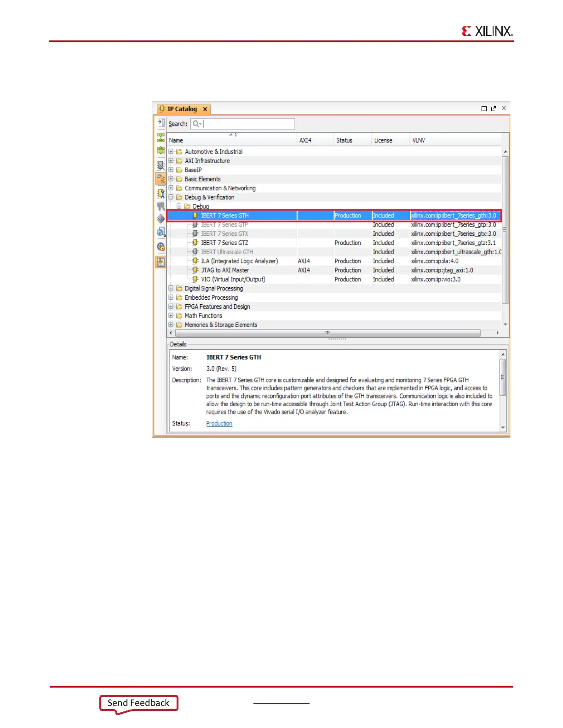The width and height of the screenshot is (563, 728).
Task: Open the IP info document icon
Action: (x=161, y=232)
